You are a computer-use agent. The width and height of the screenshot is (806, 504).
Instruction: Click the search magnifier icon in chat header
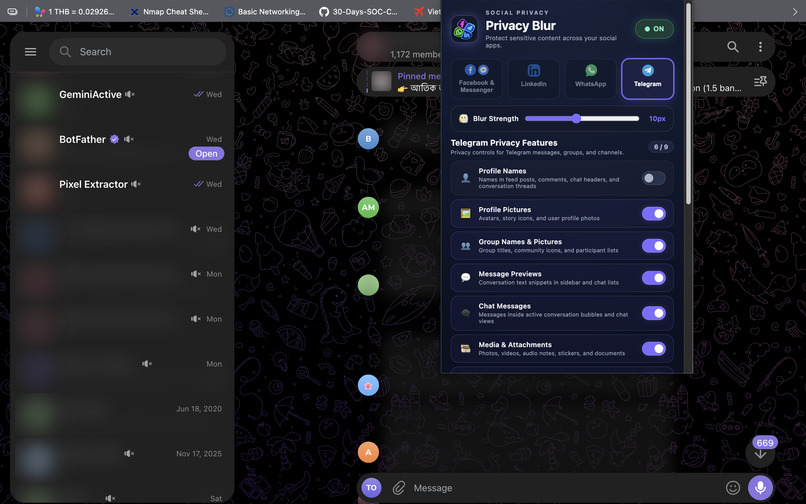[x=732, y=47]
